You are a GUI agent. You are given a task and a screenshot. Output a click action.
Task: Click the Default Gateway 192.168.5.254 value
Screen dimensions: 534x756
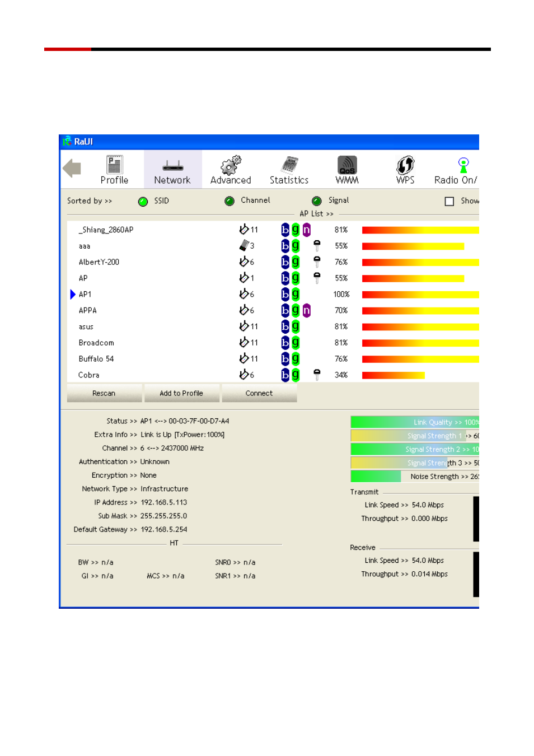click(x=164, y=529)
